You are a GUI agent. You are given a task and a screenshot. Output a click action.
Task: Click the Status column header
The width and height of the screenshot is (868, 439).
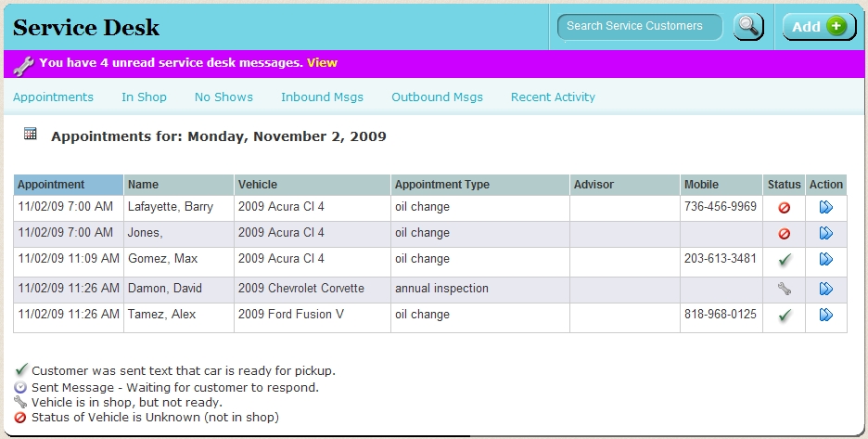pyautogui.click(x=784, y=185)
